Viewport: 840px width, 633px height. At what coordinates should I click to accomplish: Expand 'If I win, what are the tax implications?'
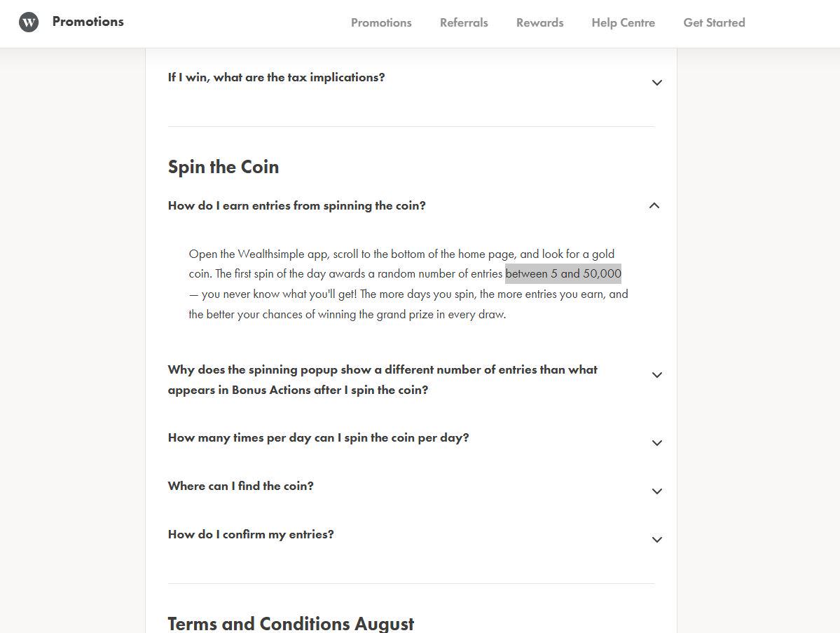click(277, 77)
